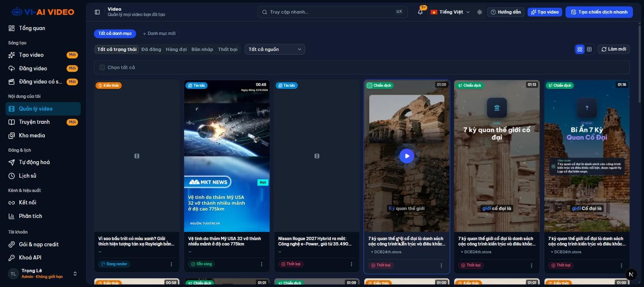
Task: Open the 7 kỳ quan thế giới cổ đại 01:13 thumbnail
Action: click(497, 156)
